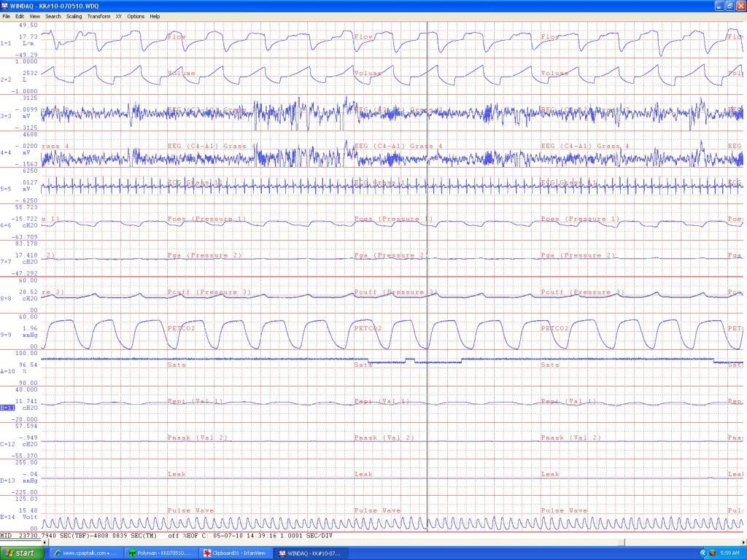Open the Edit menu

pyautogui.click(x=19, y=16)
